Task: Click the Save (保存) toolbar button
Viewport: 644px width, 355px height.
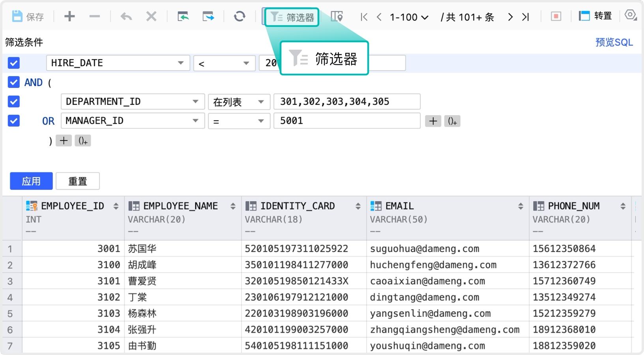Action: tap(28, 17)
